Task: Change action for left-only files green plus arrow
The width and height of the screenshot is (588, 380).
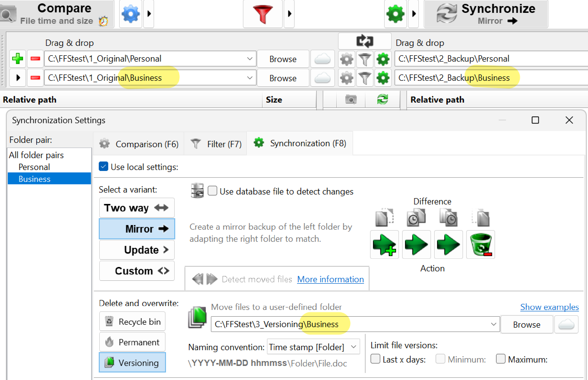Action: click(x=384, y=244)
